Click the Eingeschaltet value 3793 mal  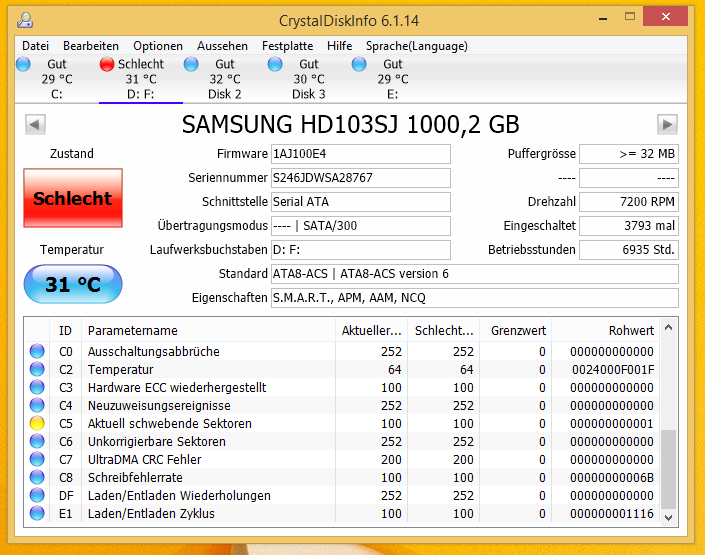[629, 226]
